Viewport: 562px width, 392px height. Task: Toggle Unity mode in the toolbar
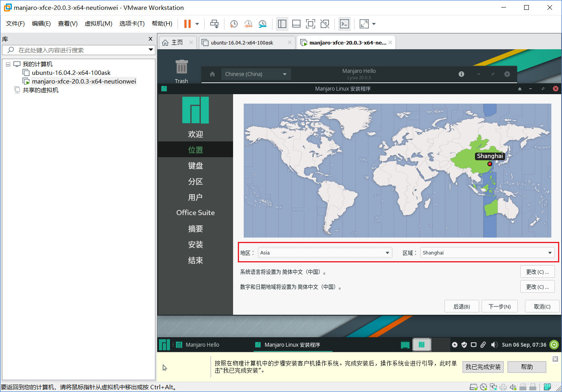tap(325, 24)
